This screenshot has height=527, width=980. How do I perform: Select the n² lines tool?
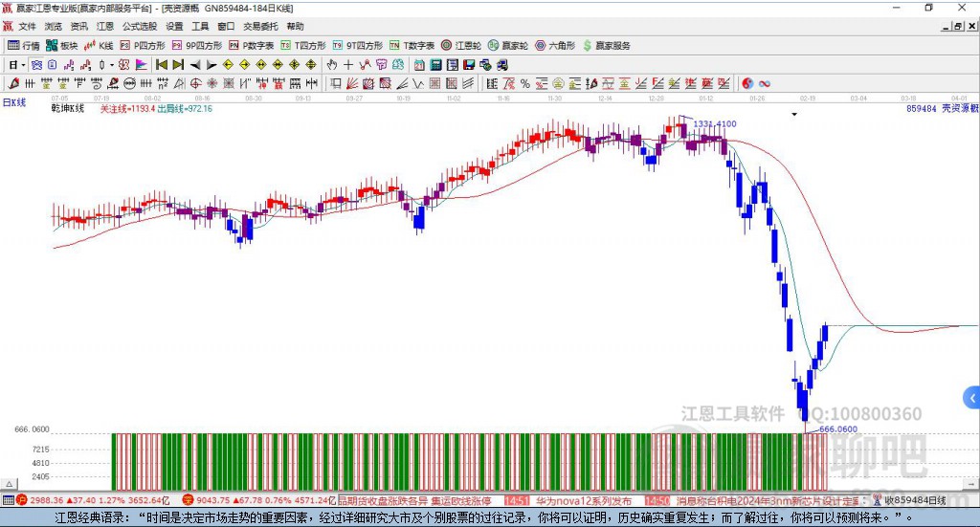click(163, 83)
